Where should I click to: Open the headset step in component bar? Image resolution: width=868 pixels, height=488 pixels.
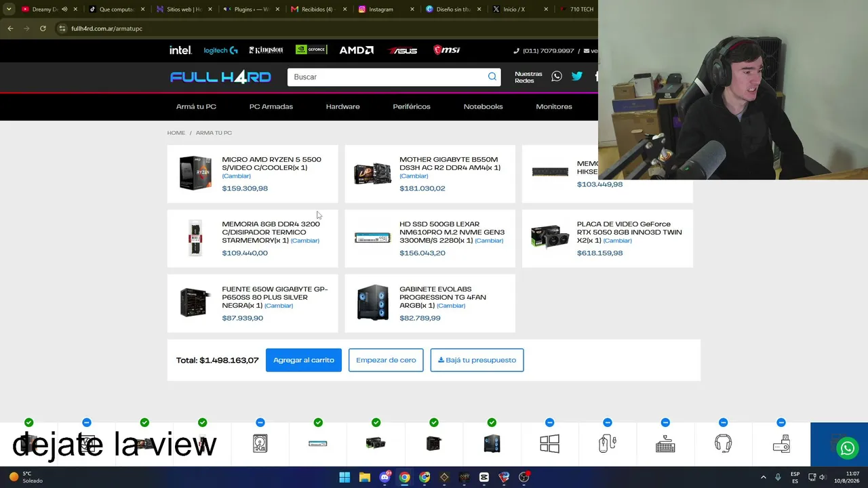point(723,444)
